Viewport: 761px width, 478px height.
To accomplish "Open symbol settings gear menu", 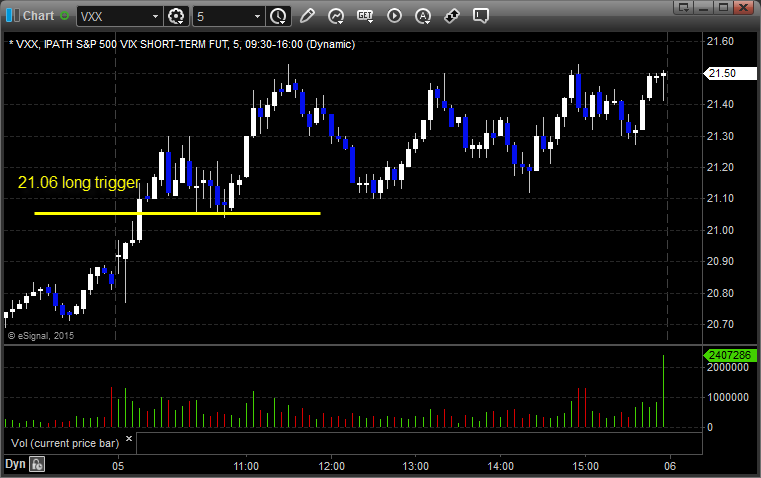I will (176, 16).
